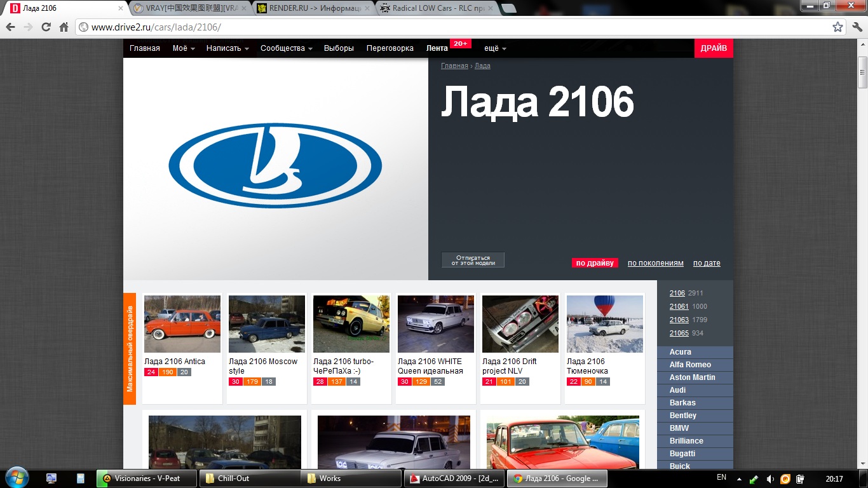Click the show desktop taskbar icon
The image size is (868, 488).
click(x=51, y=478)
